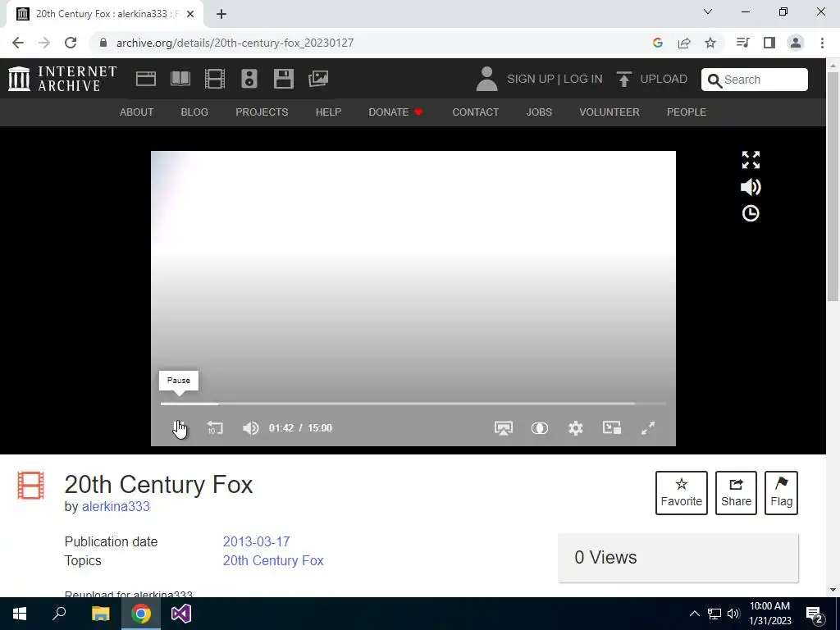The height and width of the screenshot is (630, 840).
Task: Click the SIGN UP link
Action: coord(531,79)
